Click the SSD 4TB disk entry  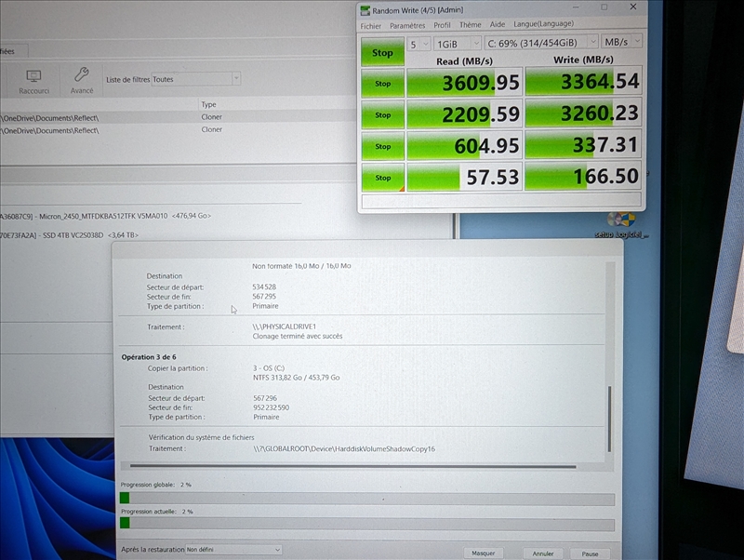click(69, 235)
